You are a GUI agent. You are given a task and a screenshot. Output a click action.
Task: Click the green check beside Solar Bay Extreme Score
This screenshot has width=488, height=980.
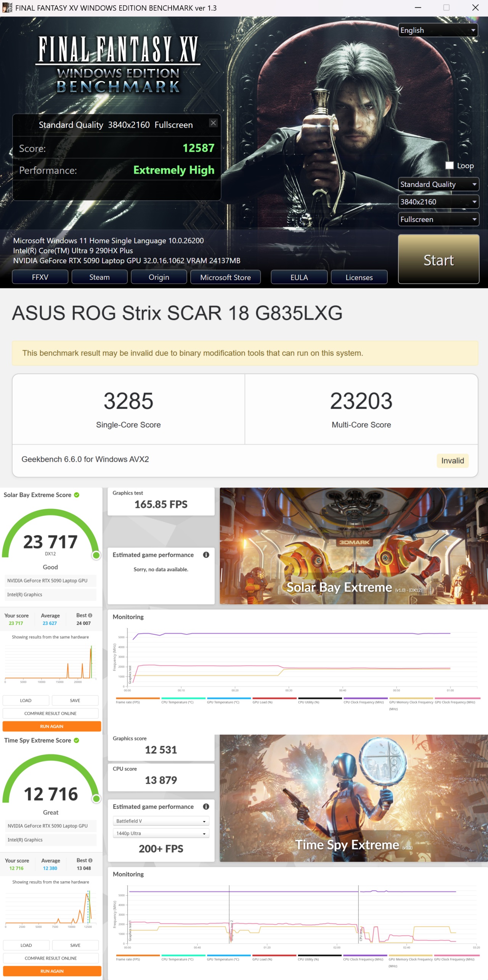click(x=77, y=495)
